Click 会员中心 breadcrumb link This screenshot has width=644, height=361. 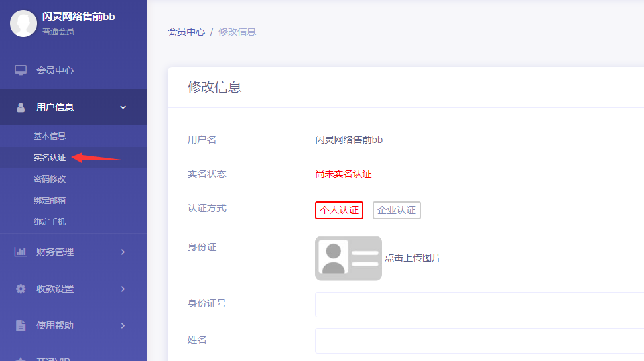[x=186, y=32]
